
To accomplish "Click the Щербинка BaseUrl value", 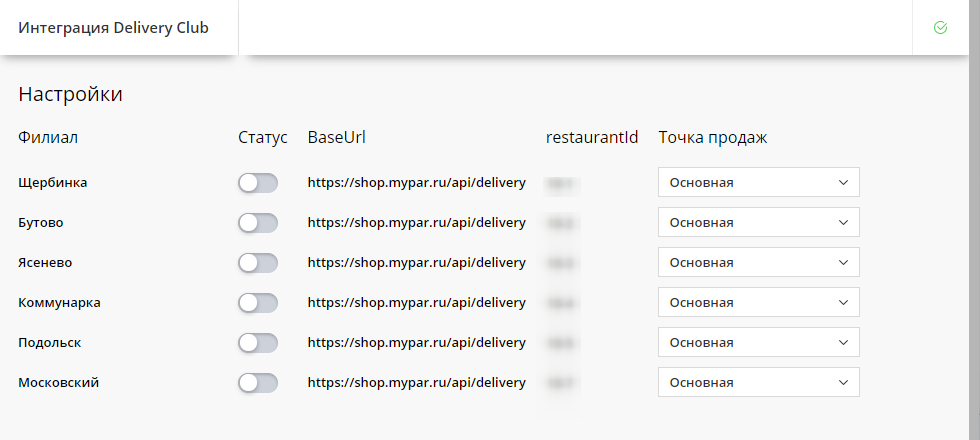I will pos(416,183).
